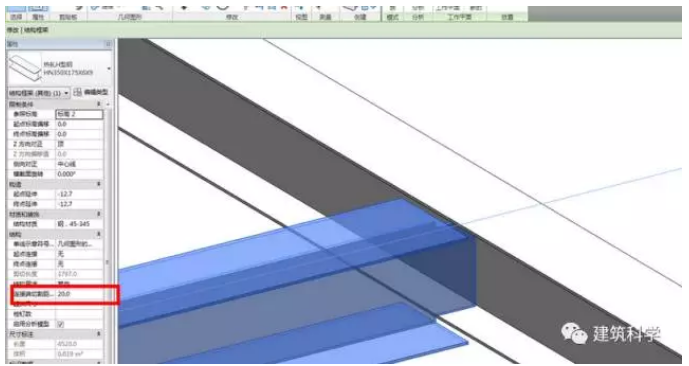Toggle the 启用分析模型 checkbox

tap(61, 324)
